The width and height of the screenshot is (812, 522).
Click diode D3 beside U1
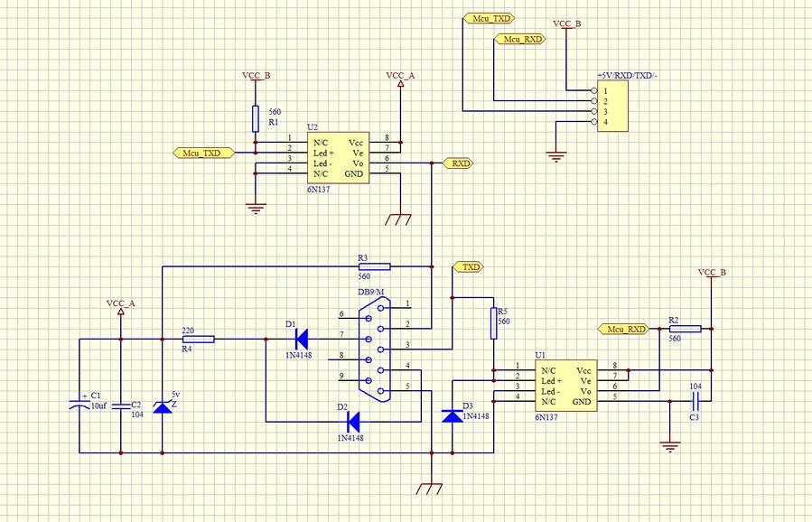[x=452, y=415]
